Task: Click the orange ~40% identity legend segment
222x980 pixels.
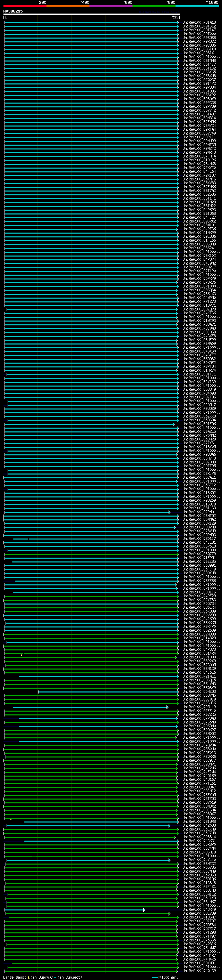Action: (x=68, y=6)
